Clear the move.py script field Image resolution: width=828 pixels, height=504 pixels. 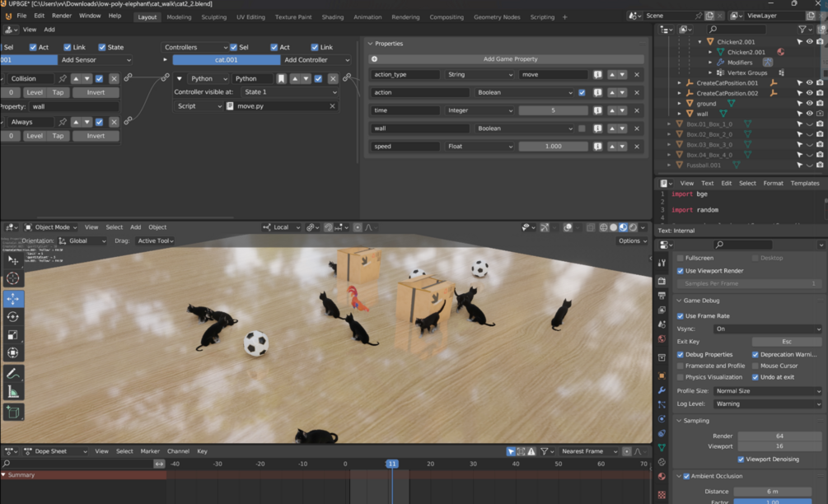[332, 106]
